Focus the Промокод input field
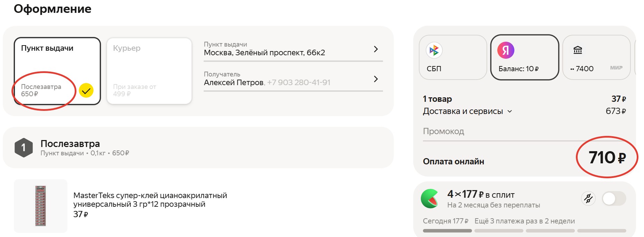Viewport: 644px width, 237px height. click(x=524, y=132)
